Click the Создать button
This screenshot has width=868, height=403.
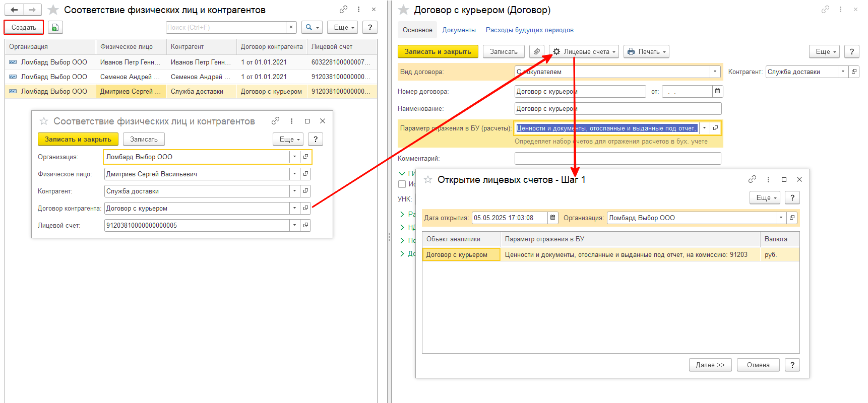[x=24, y=27]
